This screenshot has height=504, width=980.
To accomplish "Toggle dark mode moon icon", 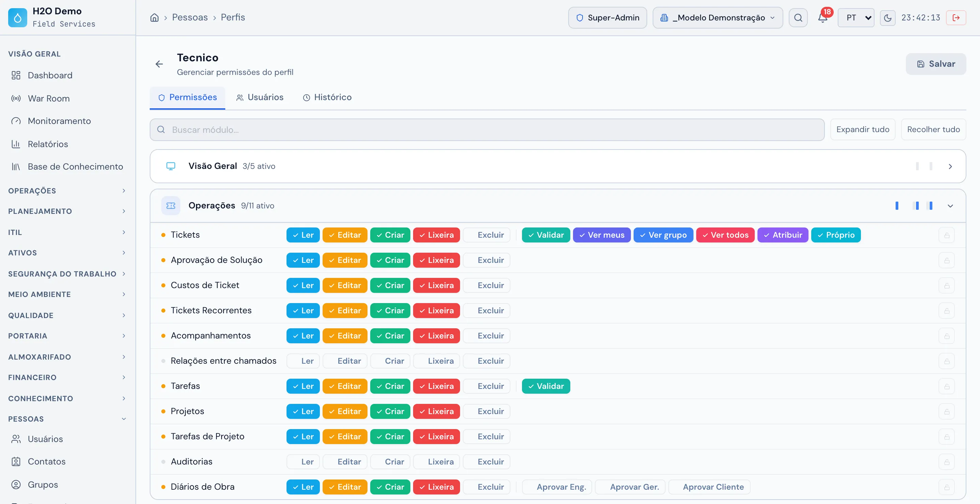I will 887,17.
